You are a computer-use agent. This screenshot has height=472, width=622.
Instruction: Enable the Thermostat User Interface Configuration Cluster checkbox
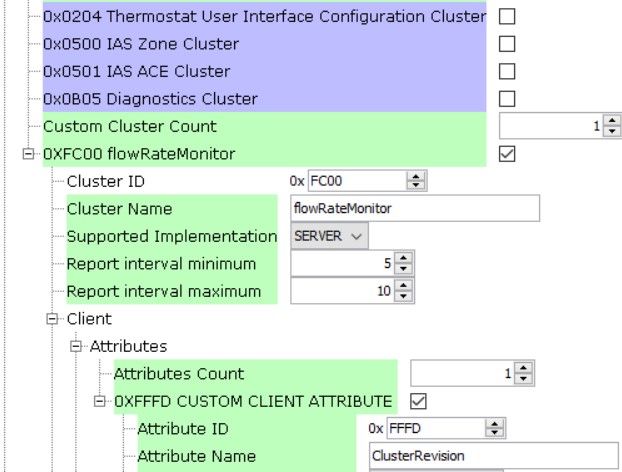[507, 17]
